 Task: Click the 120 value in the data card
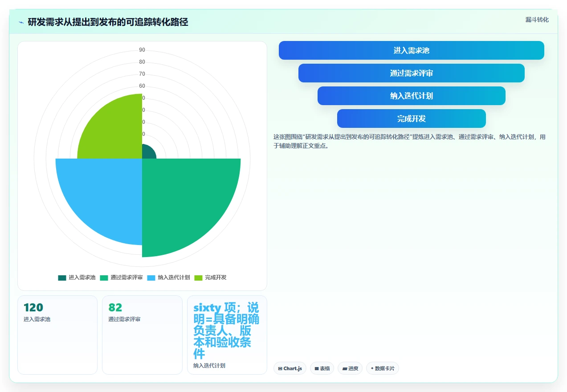pos(33,307)
